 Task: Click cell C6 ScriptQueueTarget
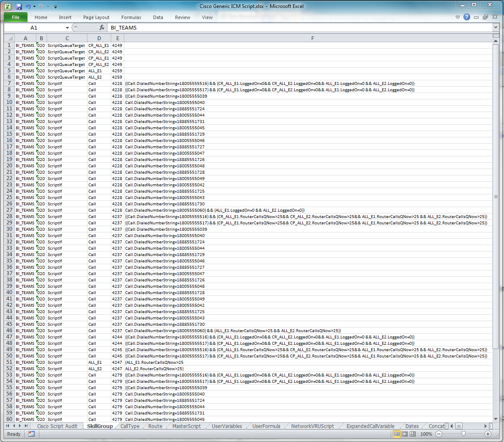click(67, 77)
